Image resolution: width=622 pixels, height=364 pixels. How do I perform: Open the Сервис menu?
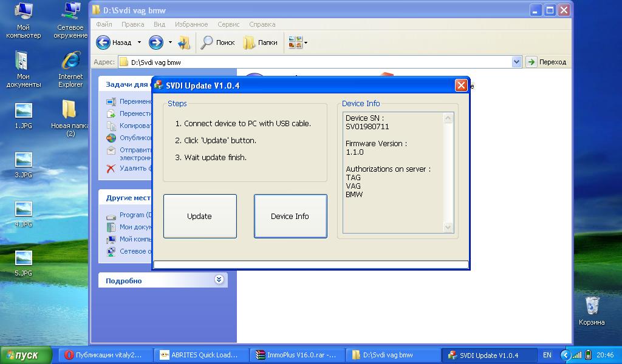228,24
